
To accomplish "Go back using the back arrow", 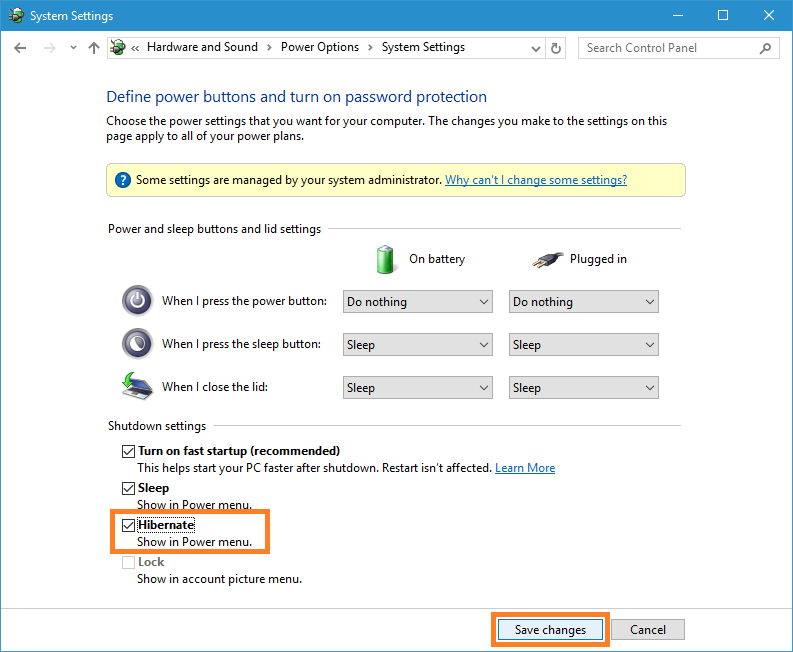I will coord(20,48).
